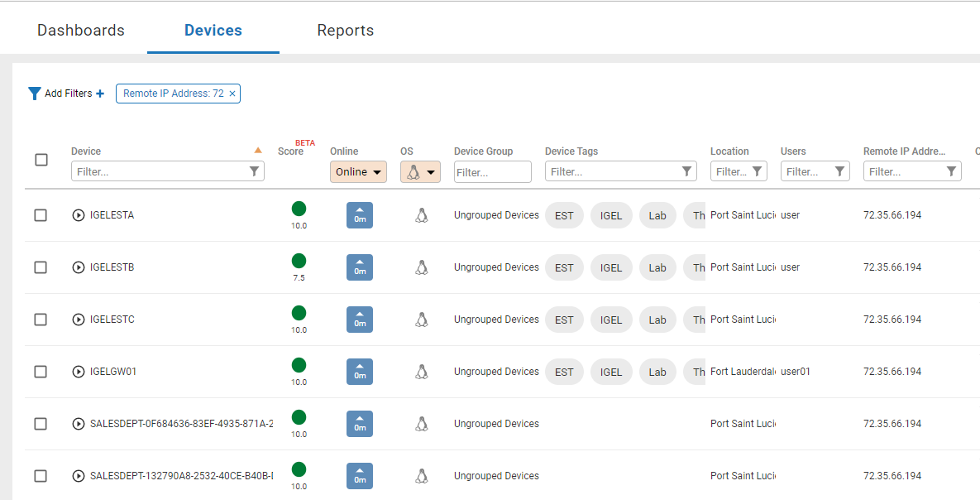Check the IGELESTA row checkbox
The image size is (980, 500).
point(41,215)
